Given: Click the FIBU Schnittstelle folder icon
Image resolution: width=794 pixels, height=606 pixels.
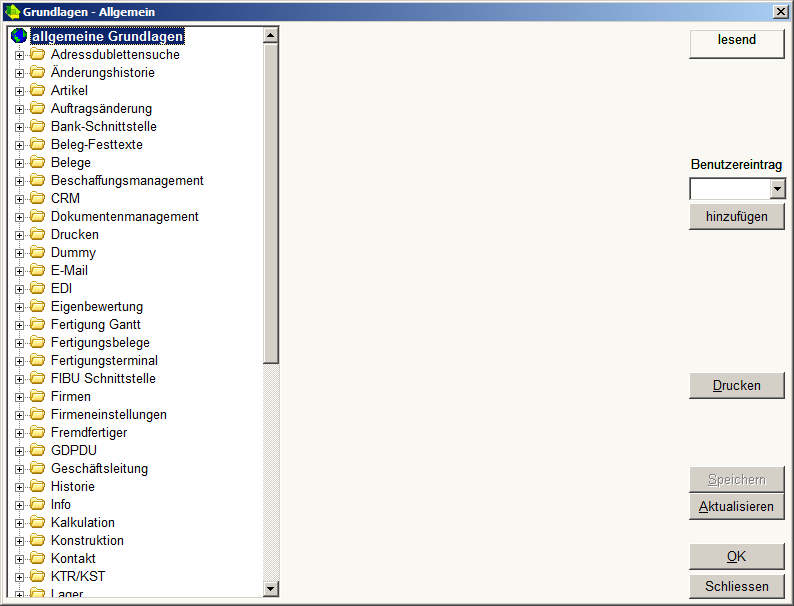Looking at the screenshot, I should (x=37, y=378).
